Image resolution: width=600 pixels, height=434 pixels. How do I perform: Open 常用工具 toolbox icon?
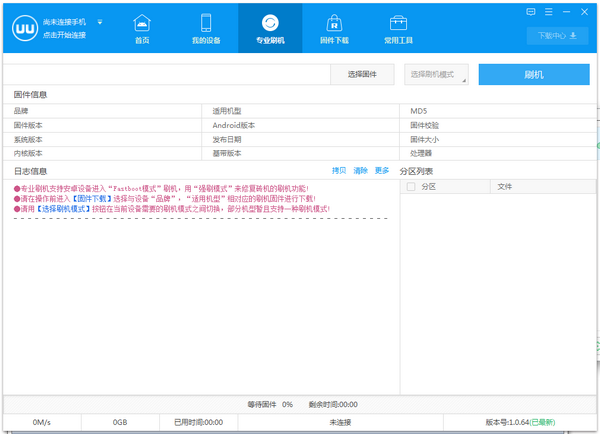[397, 23]
